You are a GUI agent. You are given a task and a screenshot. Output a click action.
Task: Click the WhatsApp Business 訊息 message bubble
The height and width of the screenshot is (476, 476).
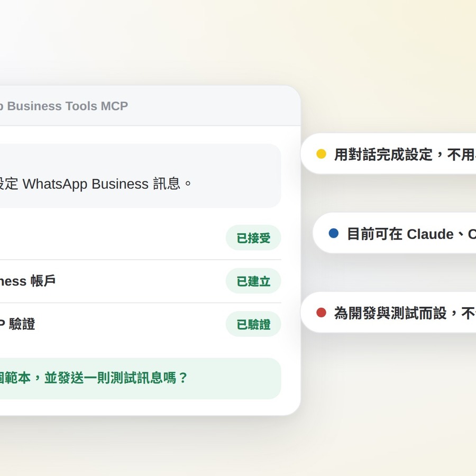click(x=140, y=176)
